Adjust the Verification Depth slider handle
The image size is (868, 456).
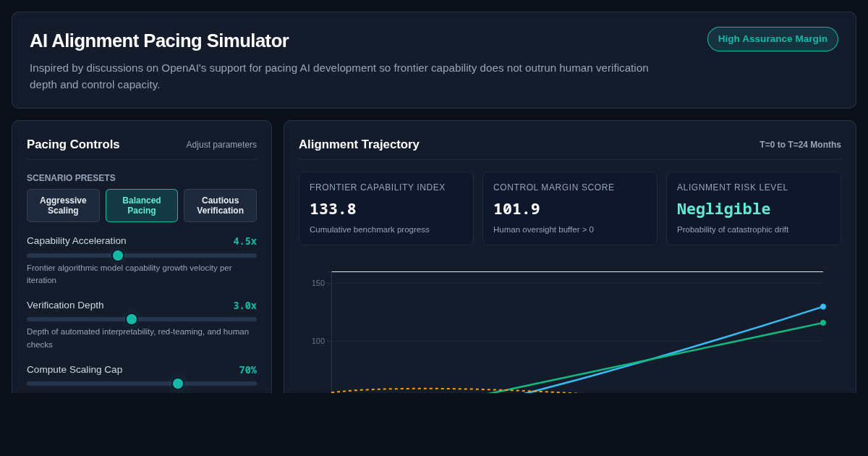pyautogui.click(x=132, y=319)
